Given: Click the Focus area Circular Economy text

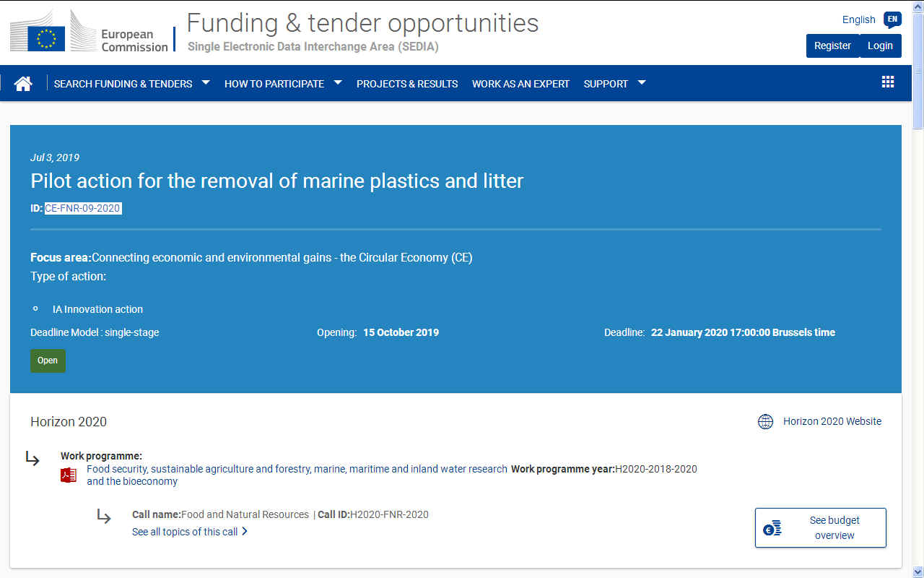Looking at the screenshot, I should tap(251, 257).
